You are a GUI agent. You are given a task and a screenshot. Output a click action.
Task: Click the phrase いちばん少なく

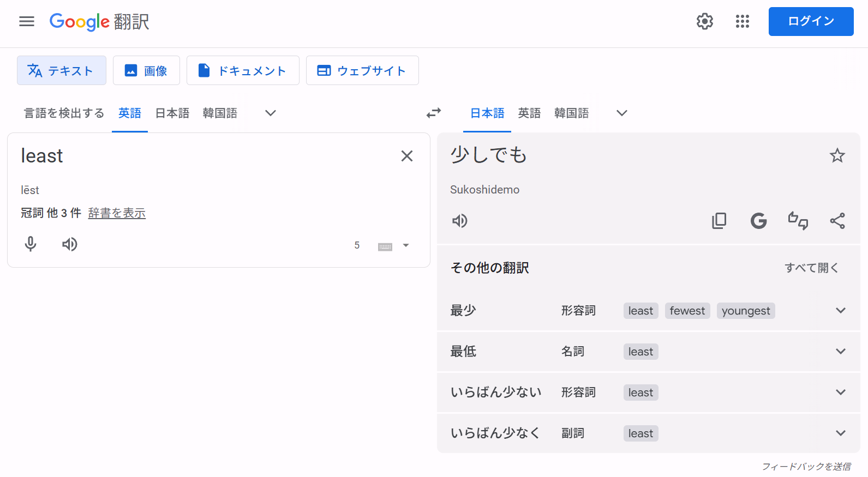click(495, 433)
